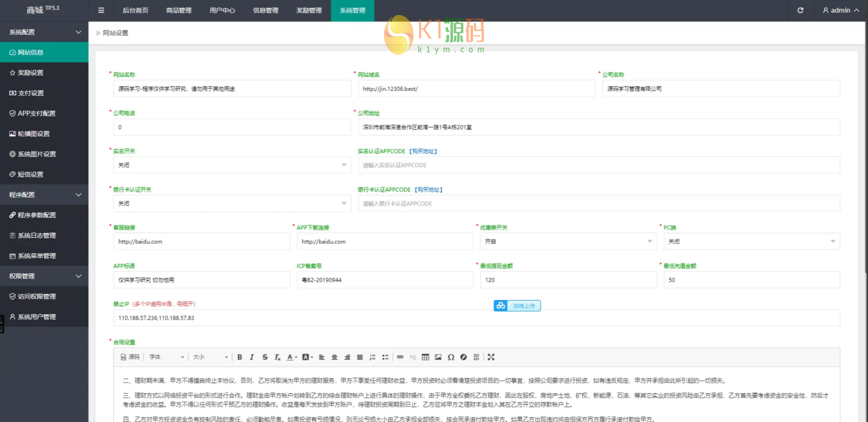
Task: Insert a hyperlink via the link icon
Action: coord(400,357)
